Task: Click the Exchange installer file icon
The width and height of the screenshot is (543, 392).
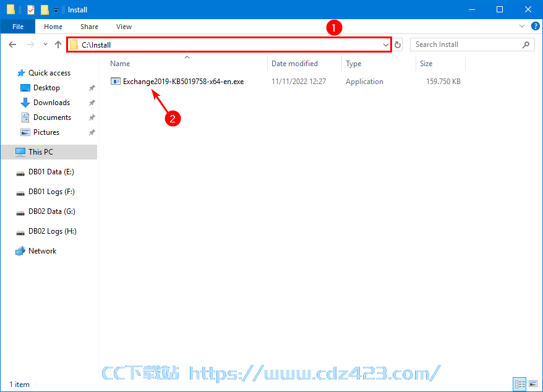Action: pos(115,82)
